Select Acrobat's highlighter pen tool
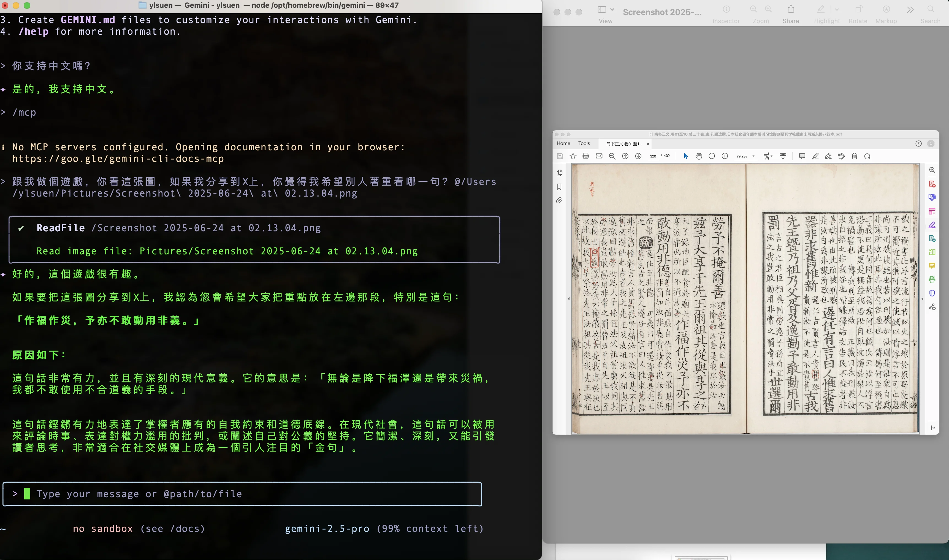Image resolution: width=949 pixels, height=560 pixels. coord(815,156)
